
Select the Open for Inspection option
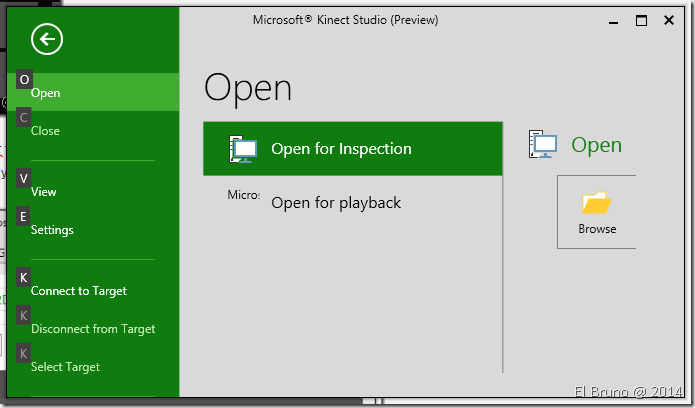(341, 149)
